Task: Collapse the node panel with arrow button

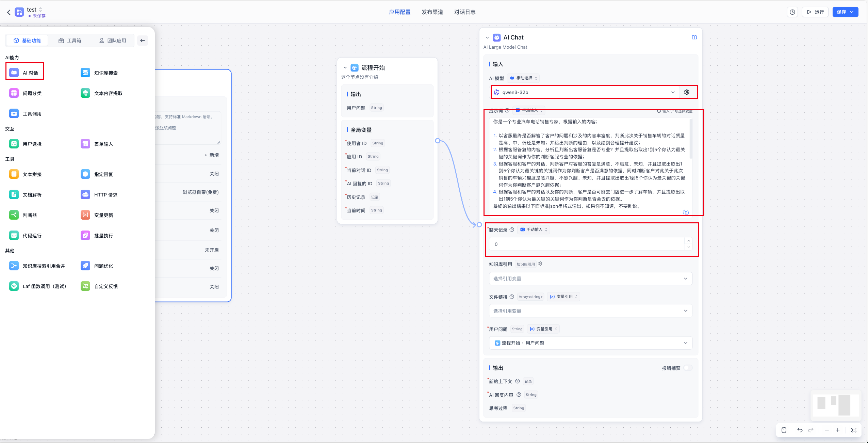Action: tap(143, 41)
